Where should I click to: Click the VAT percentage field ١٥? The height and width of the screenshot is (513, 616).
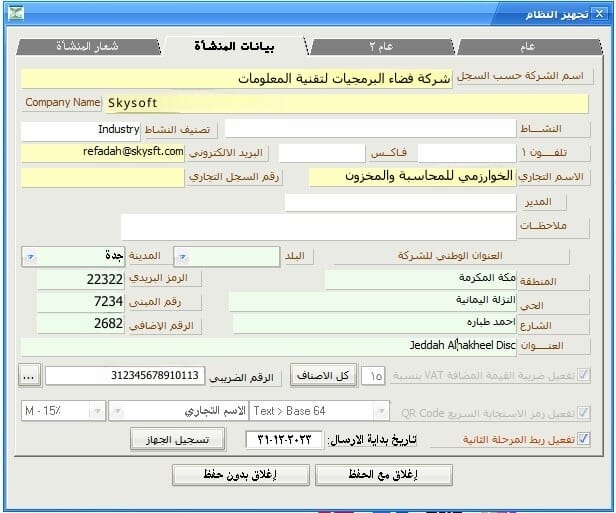pos(373,376)
